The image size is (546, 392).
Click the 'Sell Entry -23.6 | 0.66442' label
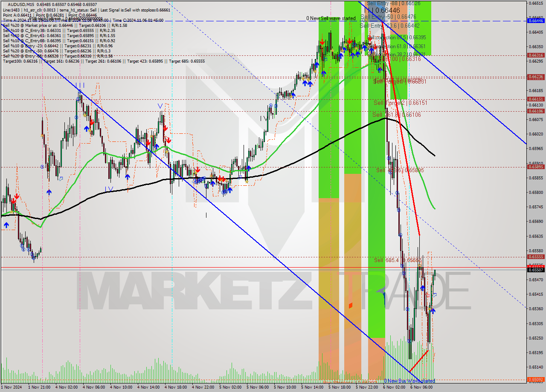(389, 26)
